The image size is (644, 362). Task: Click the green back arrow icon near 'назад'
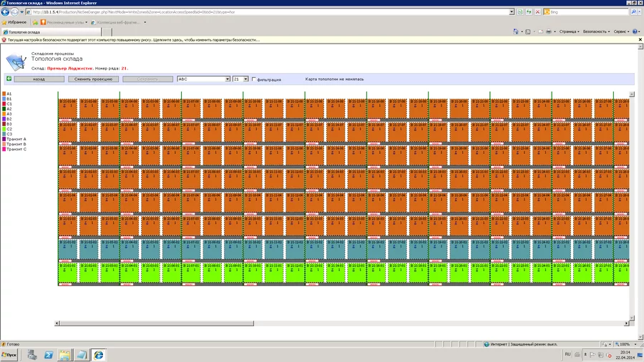click(x=9, y=79)
